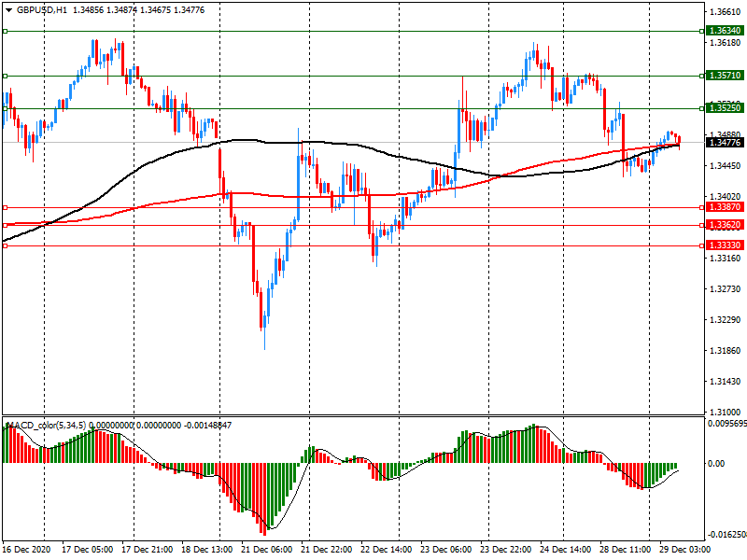This screenshot has height=560, width=747.
Task: Click the 1.33160 price axis label
Action: click(726, 259)
